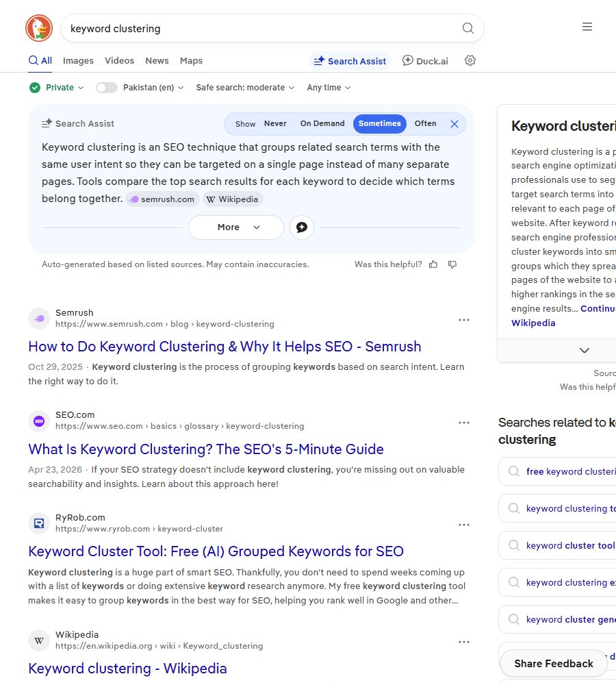Image resolution: width=616 pixels, height=685 pixels.
Task: Close the Search Assist frequency options
Action: point(454,124)
